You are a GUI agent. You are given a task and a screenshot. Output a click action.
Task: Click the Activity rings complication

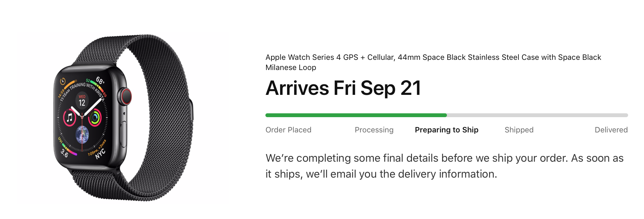[x=95, y=118]
